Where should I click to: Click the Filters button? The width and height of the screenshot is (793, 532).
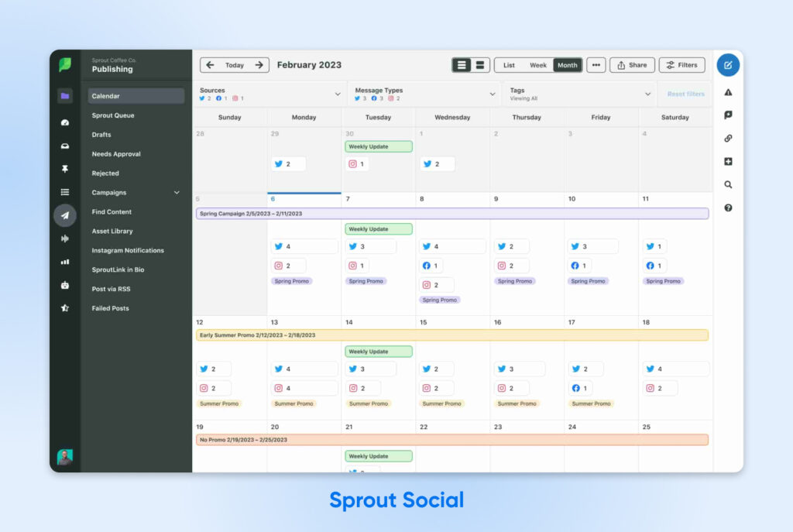[x=681, y=65]
